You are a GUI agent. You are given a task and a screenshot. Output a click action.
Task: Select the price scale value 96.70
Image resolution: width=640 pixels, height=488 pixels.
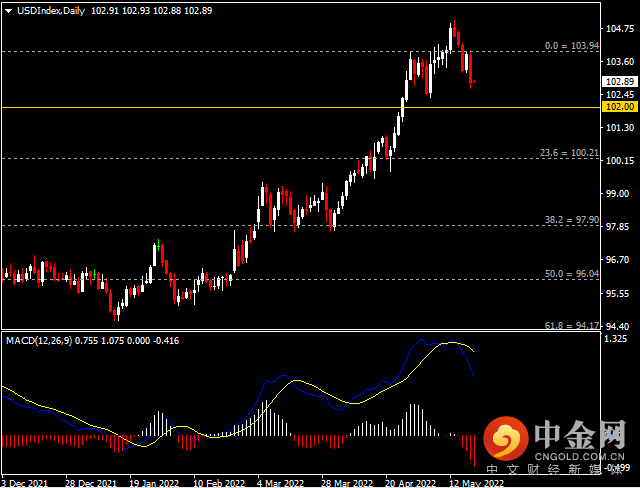(620, 260)
